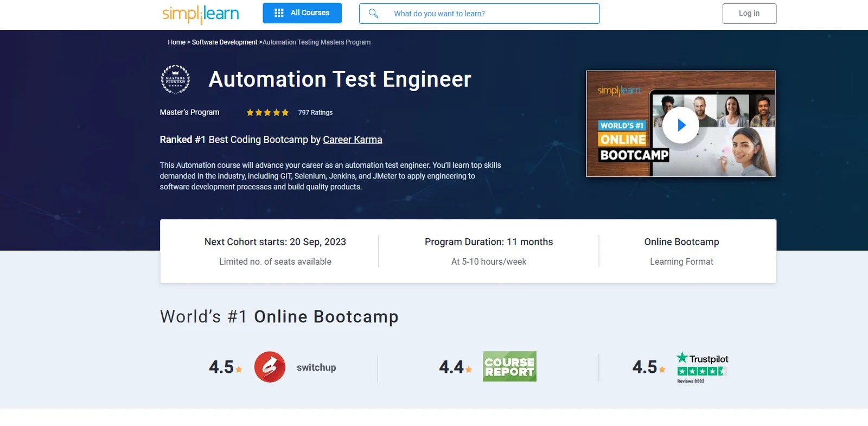Focus the 'What do you want to learn?' search field

pos(479,14)
